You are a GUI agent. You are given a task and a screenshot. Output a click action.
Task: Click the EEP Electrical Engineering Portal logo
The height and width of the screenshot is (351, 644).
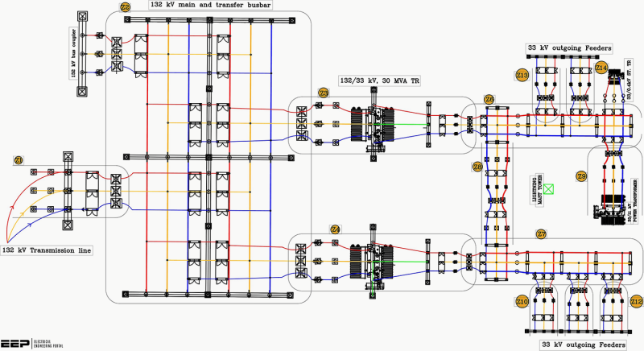click(x=32, y=344)
